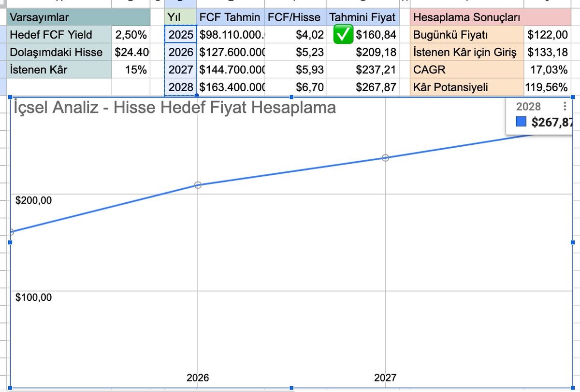Select the year 2025 cell
Viewport: 580px width, 392px height.
point(180,35)
